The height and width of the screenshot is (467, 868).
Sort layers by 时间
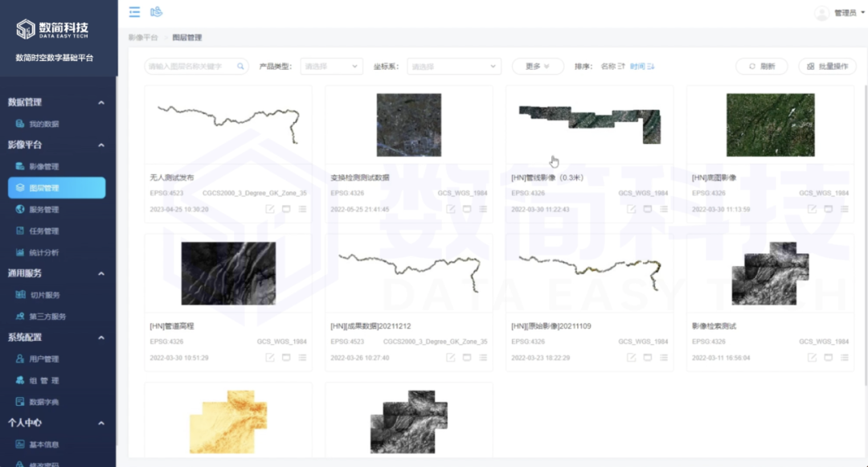tap(642, 67)
